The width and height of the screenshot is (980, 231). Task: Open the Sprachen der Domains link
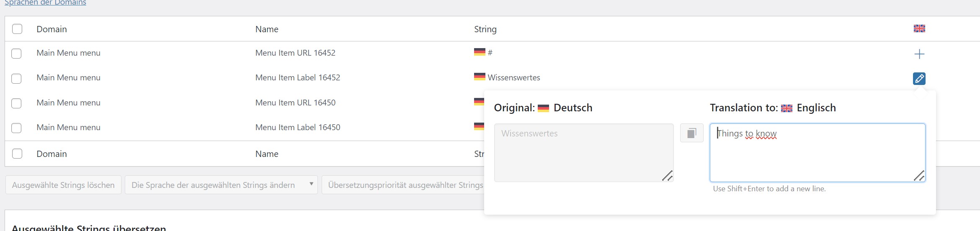coord(45,3)
